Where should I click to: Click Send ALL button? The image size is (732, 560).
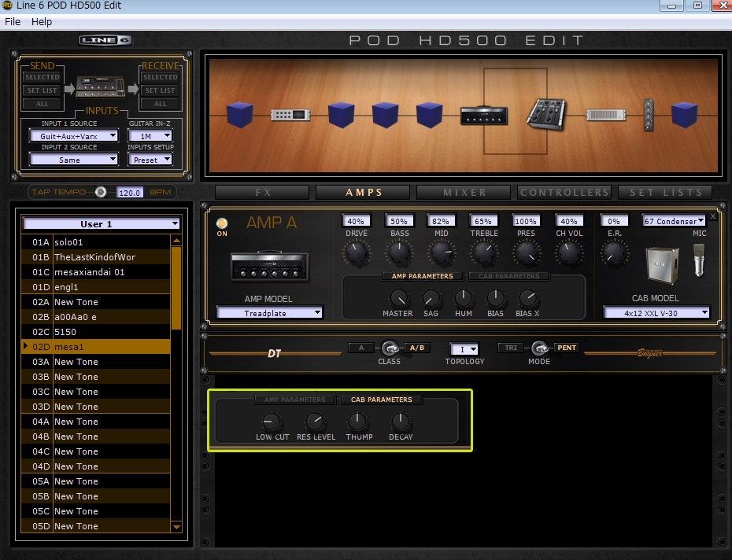pyautogui.click(x=42, y=104)
